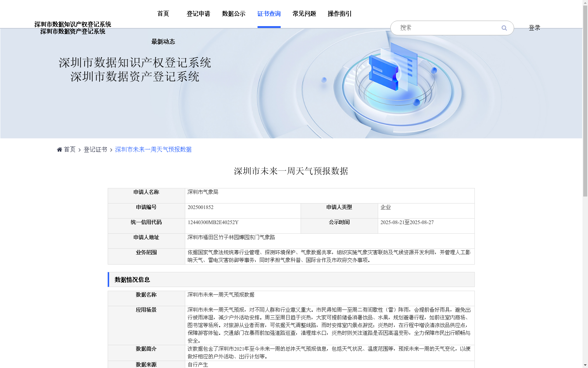Click the site logo title text

coord(73,28)
